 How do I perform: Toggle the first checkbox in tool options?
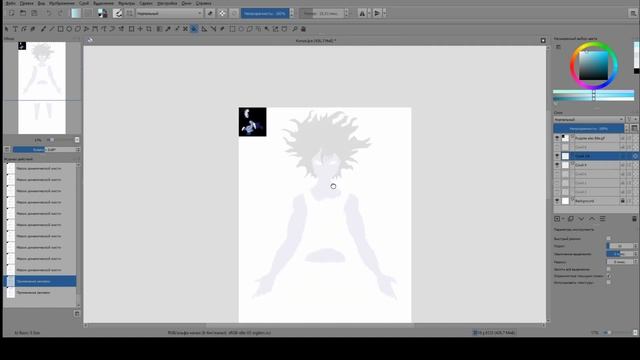click(609, 238)
